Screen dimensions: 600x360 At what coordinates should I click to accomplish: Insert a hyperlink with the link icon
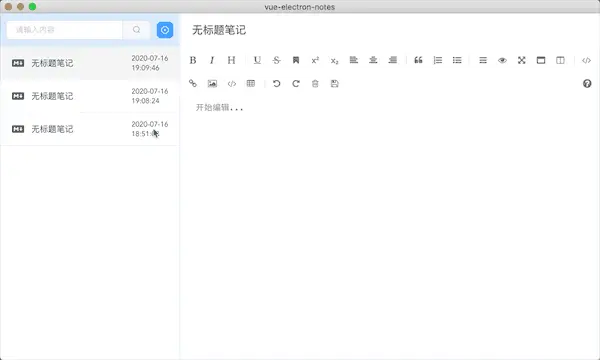[193, 83]
